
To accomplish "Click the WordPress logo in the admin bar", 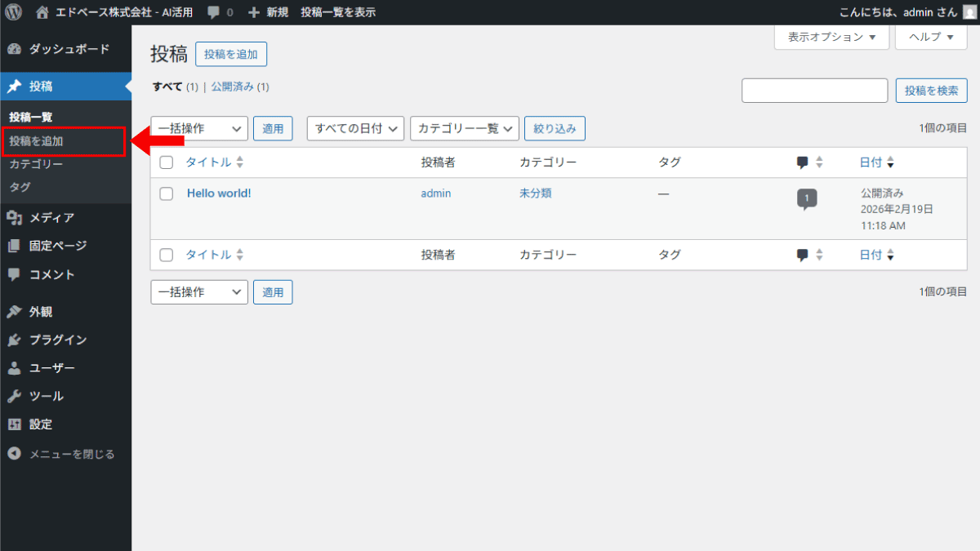I will click(13, 11).
